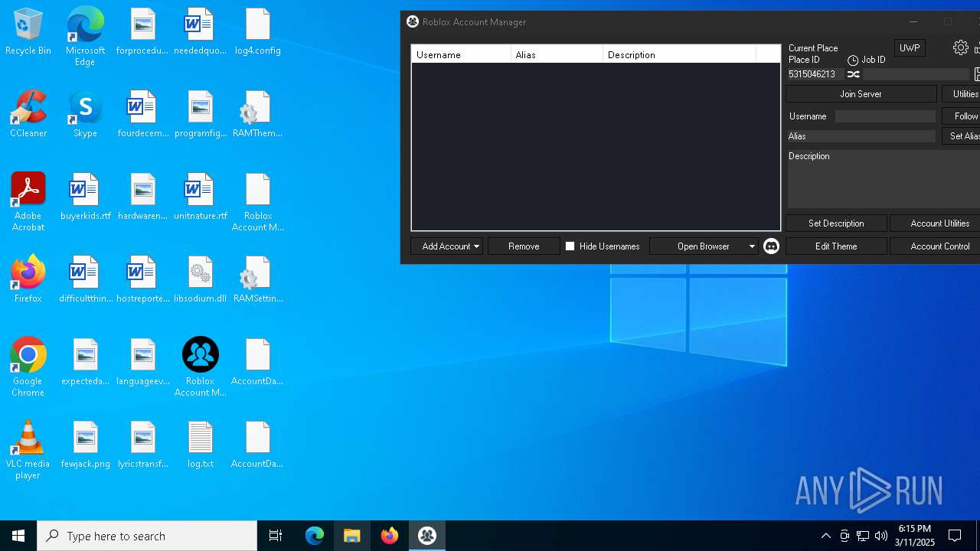The height and width of the screenshot is (551, 980).
Task: Select the Roblox Account Manager app desktop icon
Action: tap(201, 367)
